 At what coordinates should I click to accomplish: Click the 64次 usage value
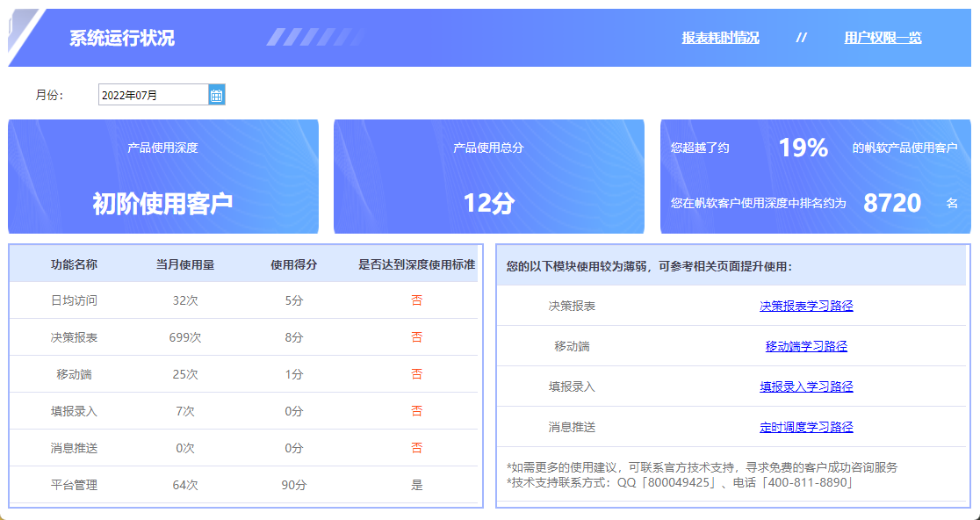click(185, 485)
